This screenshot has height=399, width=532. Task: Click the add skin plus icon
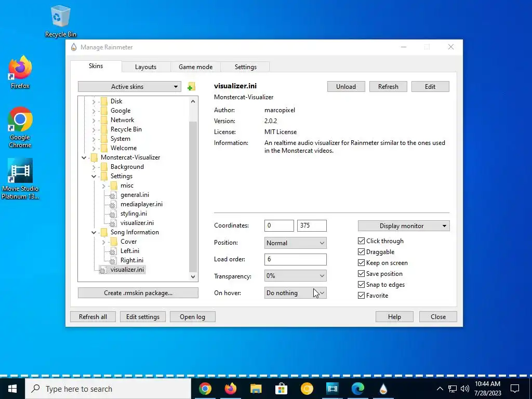[x=191, y=87]
